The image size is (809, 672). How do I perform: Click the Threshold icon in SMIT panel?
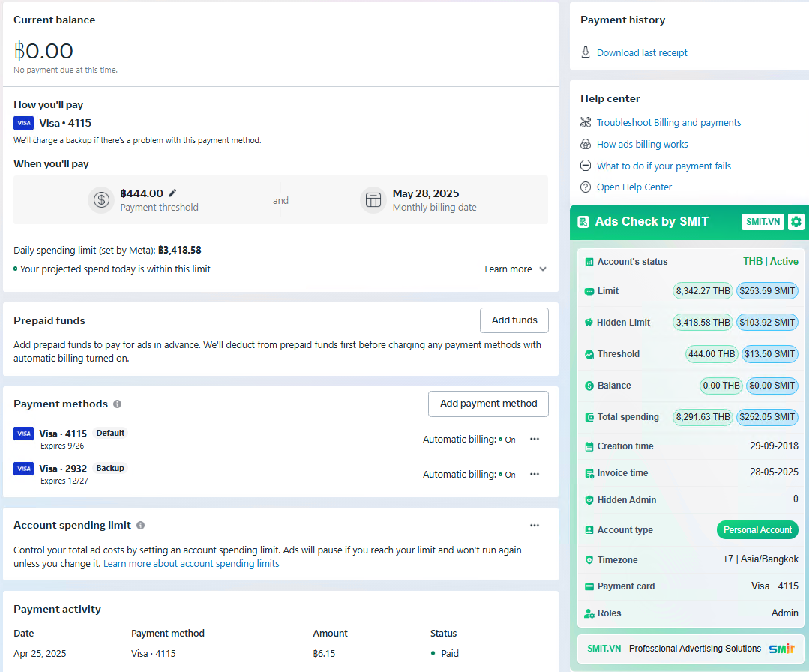click(x=589, y=354)
